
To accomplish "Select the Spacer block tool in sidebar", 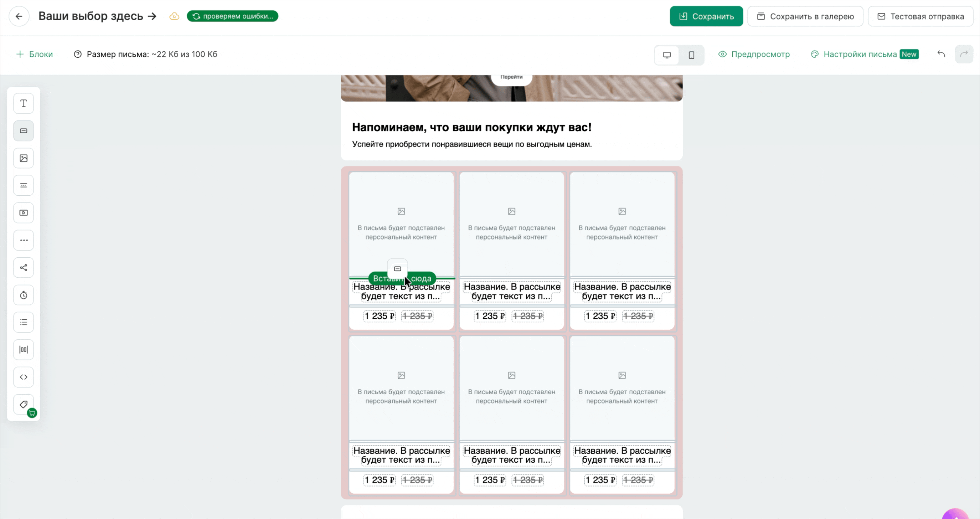I will (x=24, y=350).
